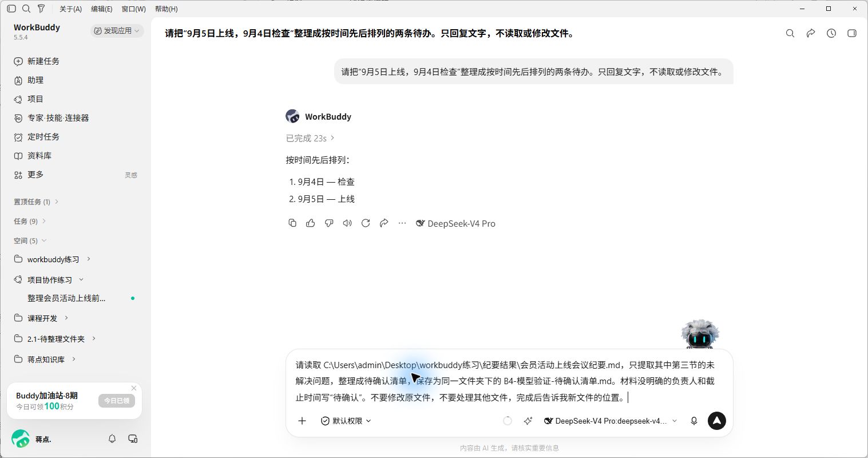868x458 pixels.
Task: Send the message with arrow button
Action: [717, 421]
